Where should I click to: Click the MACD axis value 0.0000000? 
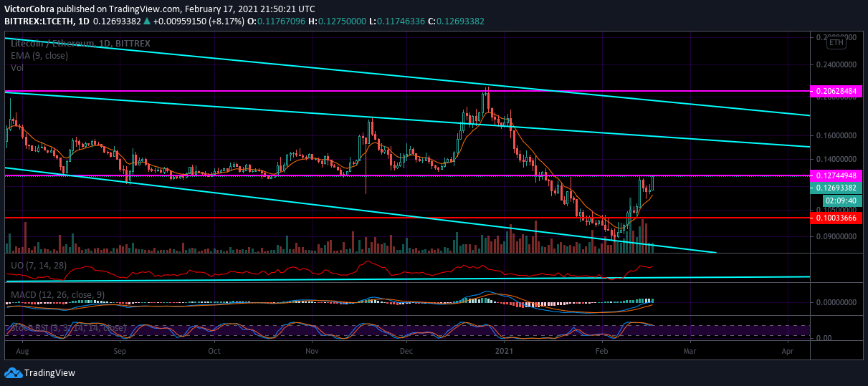click(837, 302)
